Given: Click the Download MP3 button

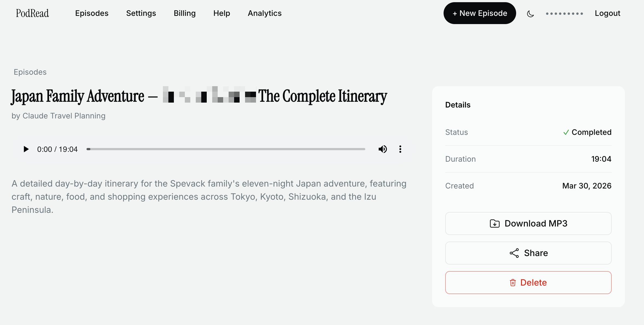Looking at the screenshot, I should pyautogui.click(x=528, y=224).
